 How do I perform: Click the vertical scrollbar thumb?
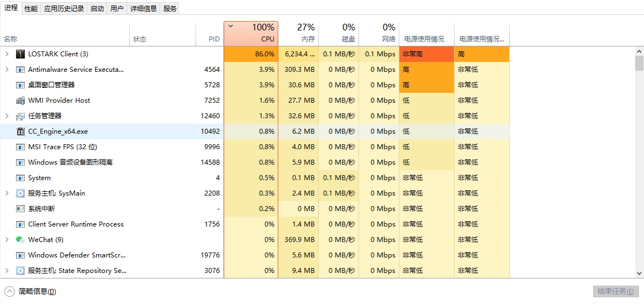pyautogui.click(x=639, y=64)
